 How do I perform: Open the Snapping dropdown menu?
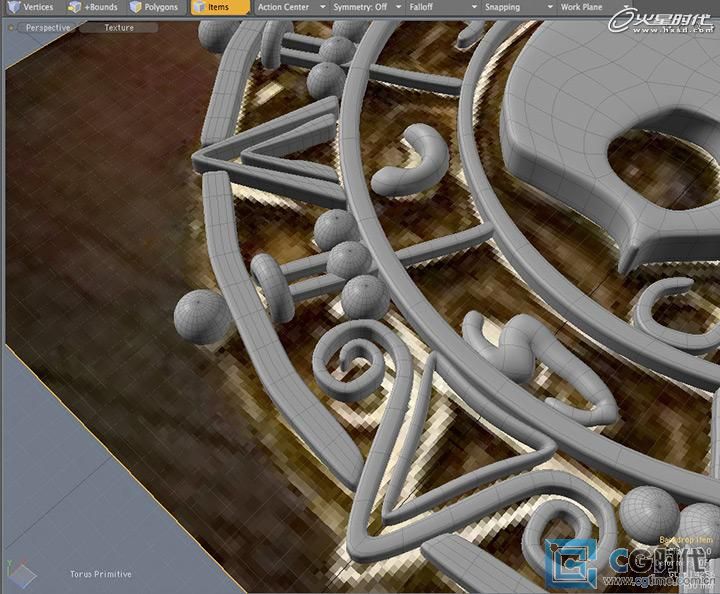(x=519, y=7)
